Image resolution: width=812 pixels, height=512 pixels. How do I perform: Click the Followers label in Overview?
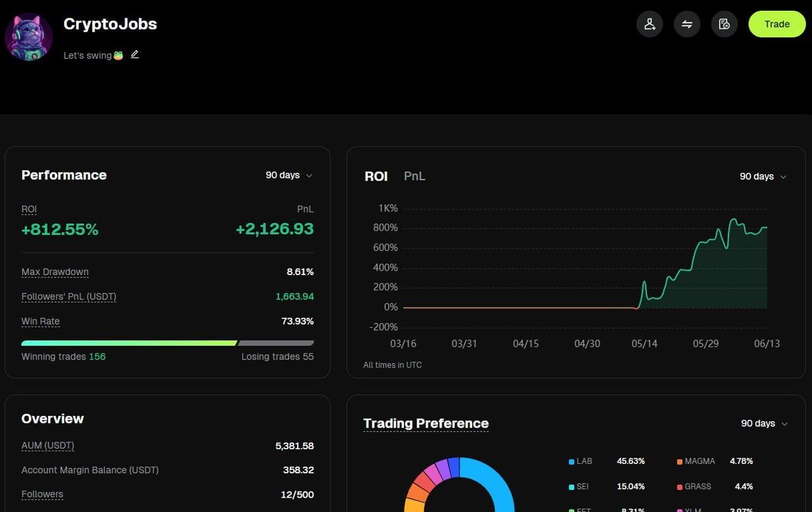(x=42, y=494)
